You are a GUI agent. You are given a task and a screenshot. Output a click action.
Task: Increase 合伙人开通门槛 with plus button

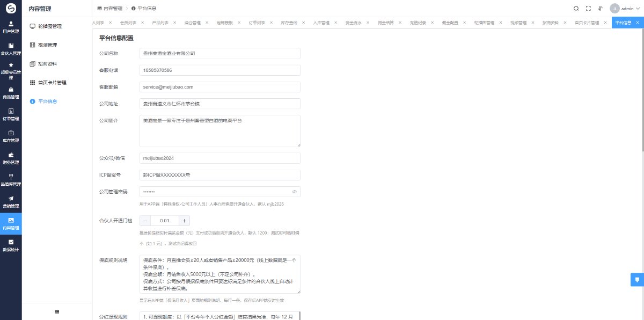[x=184, y=221]
